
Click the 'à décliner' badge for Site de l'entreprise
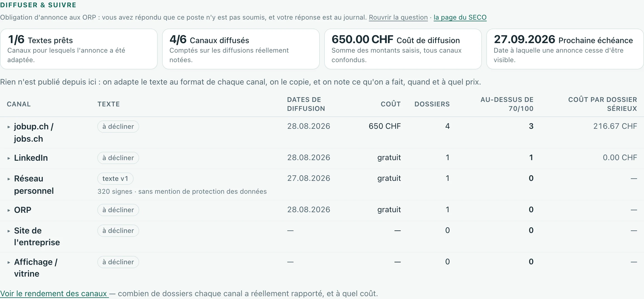(x=118, y=231)
